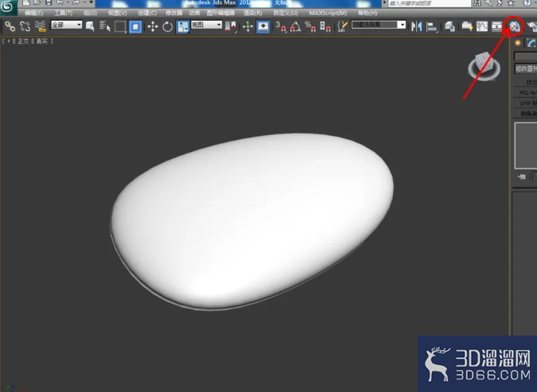Open the Graphite Modeling Tools ribbon icon
The image size is (537, 392).
467,26
